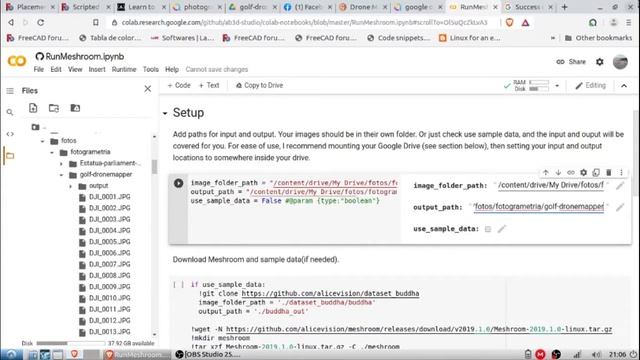
Task: Run the image_folder_path setup cell
Action: (x=178, y=183)
